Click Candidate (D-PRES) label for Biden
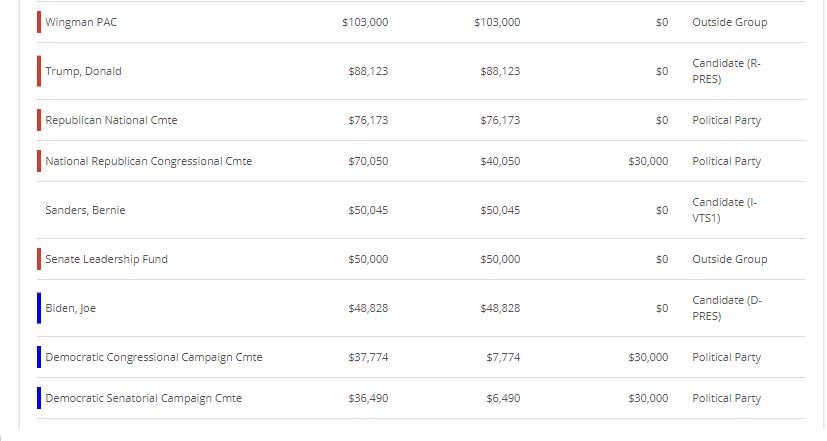This screenshot has width=827, height=441. [x=727, y=308]
